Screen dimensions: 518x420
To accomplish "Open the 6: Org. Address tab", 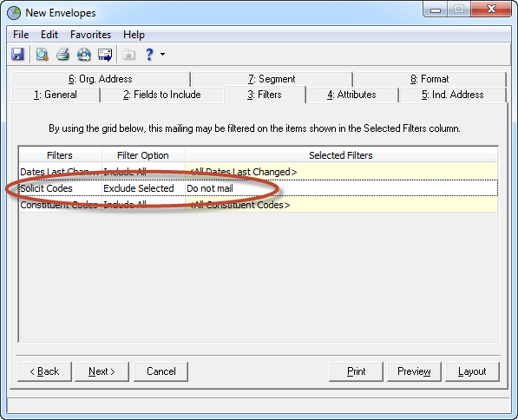I will point(101,79).
